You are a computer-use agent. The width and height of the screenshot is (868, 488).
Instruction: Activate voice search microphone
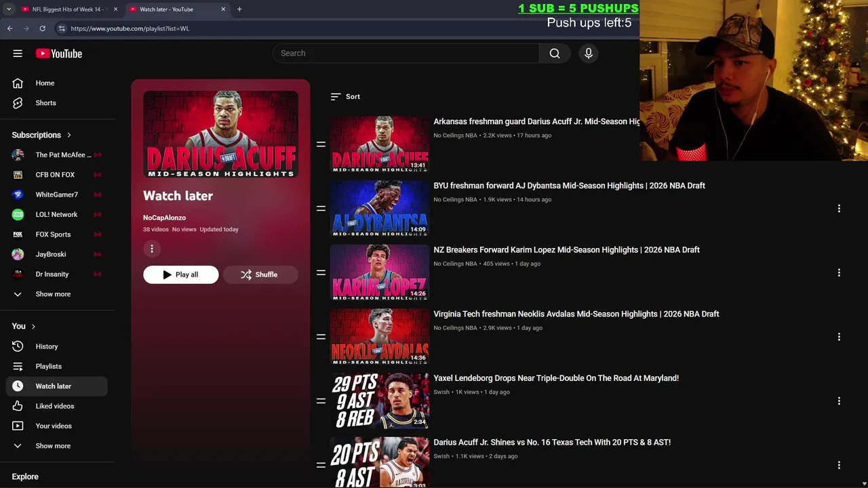coord(589,54)
